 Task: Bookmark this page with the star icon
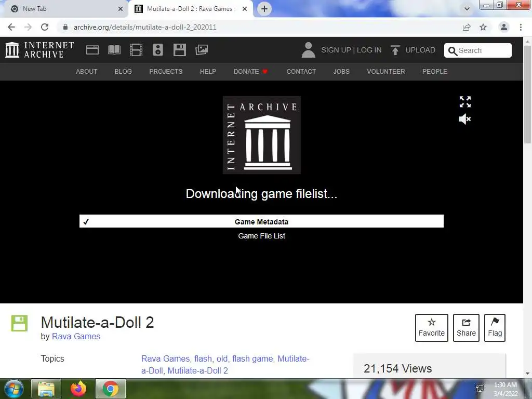click(x=483, y=27)
